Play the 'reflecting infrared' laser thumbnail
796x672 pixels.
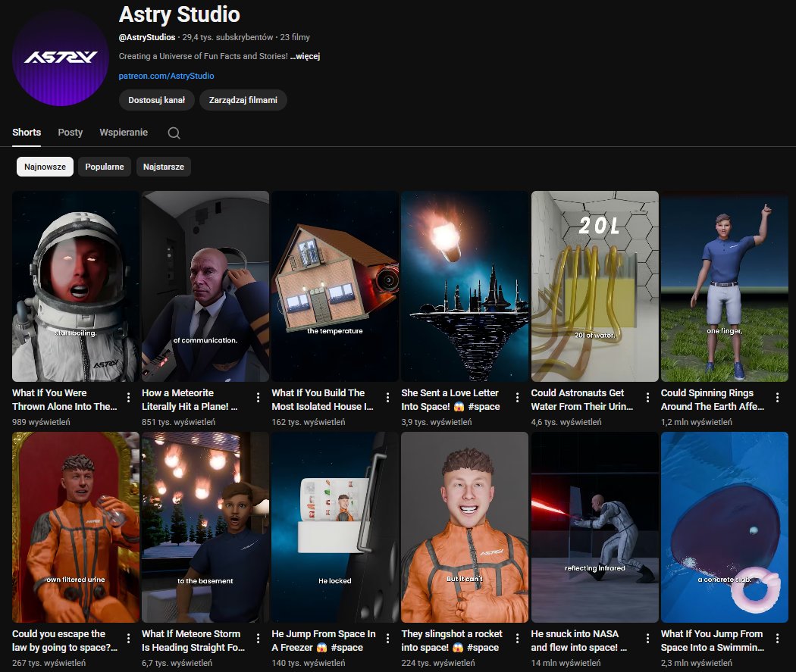pos(594,527)
